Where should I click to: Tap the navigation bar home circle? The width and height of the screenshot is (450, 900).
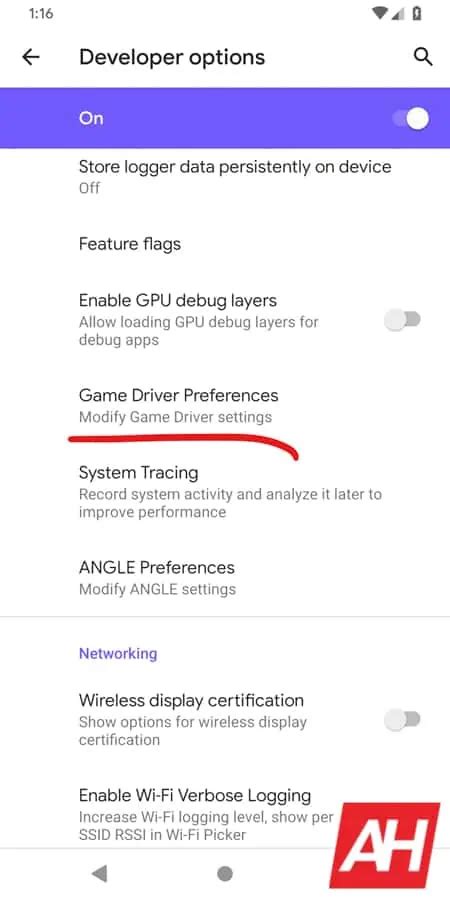point(225,874)
